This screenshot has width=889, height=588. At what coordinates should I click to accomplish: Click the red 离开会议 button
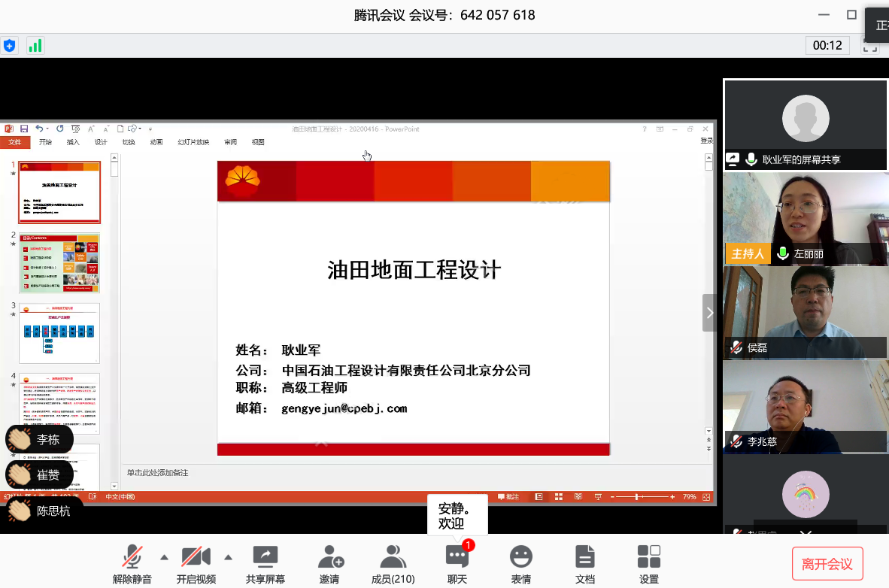[x=827, y=564]
